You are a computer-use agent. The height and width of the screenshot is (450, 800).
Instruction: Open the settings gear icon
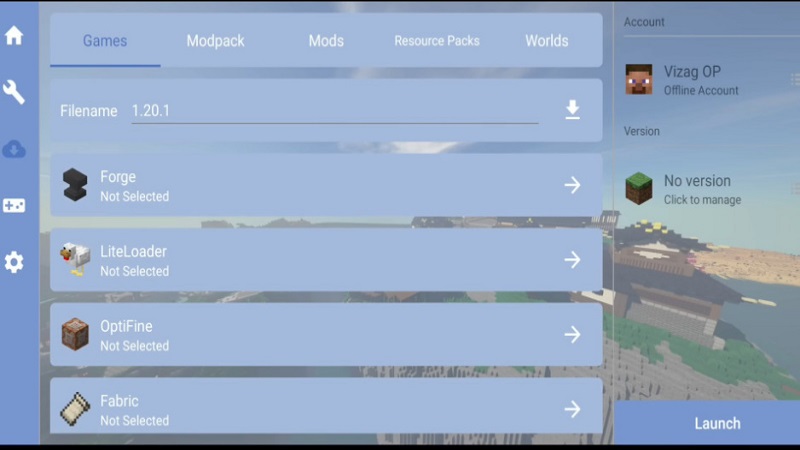click(14, 262)
